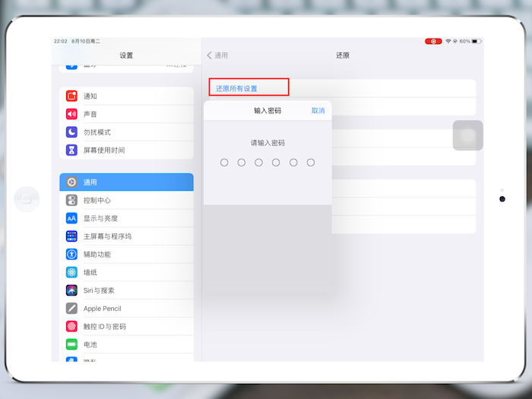
Task: Select 触控 ID 与密码 text row
Action: pyautogui.click(x=126, y=326)
